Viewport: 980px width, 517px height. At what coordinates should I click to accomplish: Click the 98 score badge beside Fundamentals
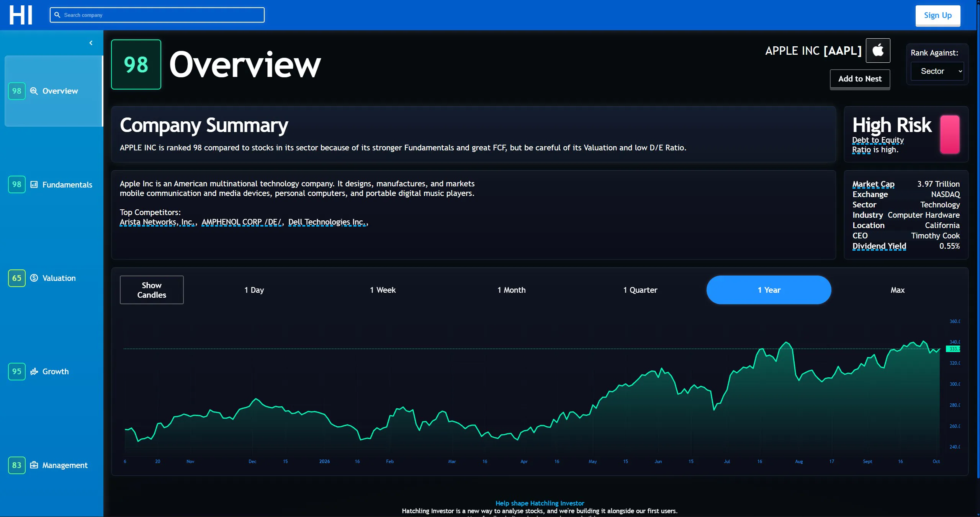click(17, 184)
